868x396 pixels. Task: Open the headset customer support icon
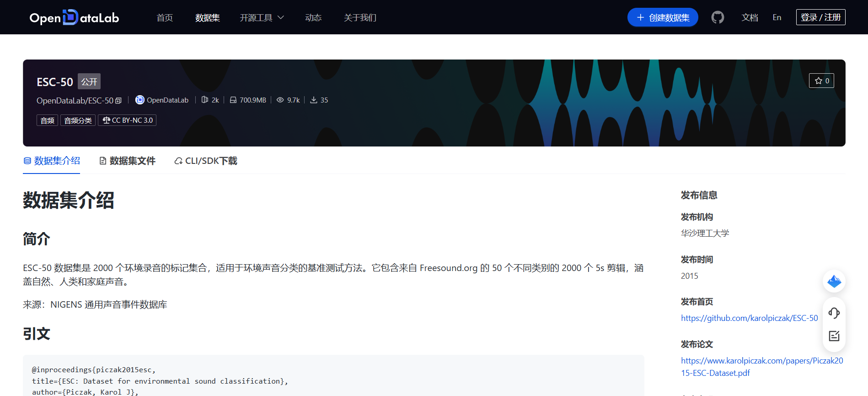[x=834, y=313]
